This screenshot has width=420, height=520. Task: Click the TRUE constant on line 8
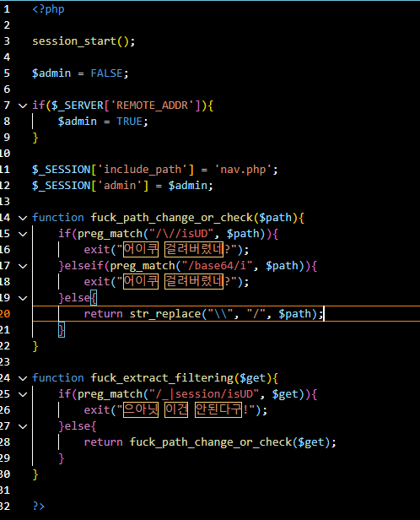(129, 122)
